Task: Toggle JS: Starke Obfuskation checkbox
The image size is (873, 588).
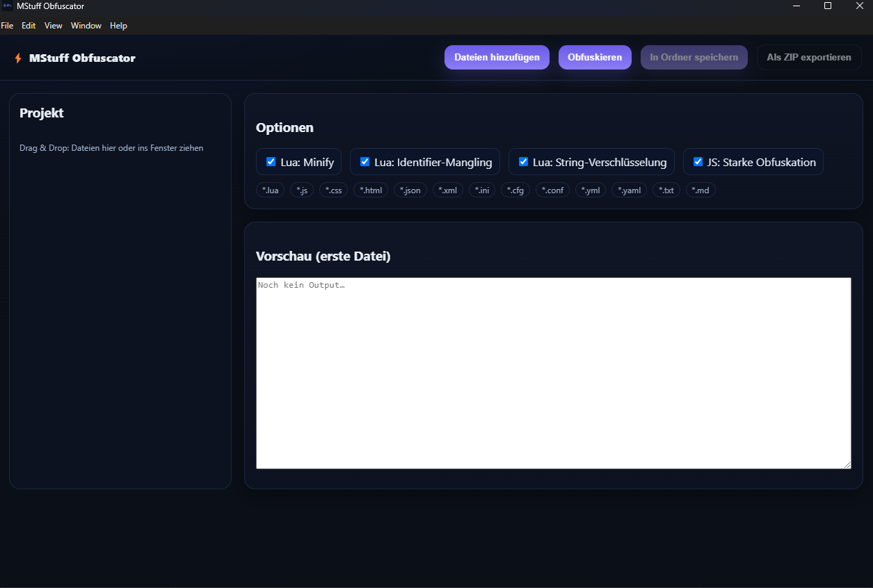Action: (x=698, y=162)
